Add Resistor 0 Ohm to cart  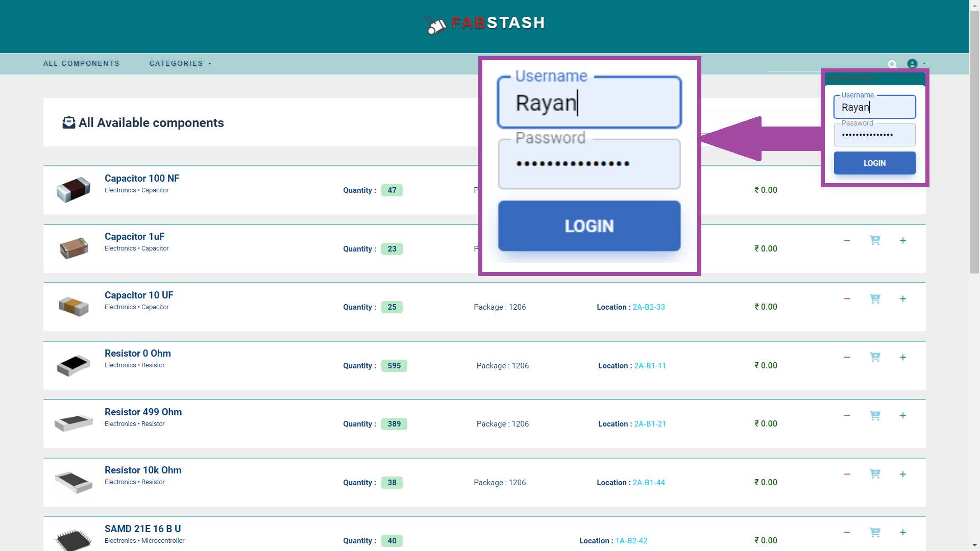click(x=875, y=357)
